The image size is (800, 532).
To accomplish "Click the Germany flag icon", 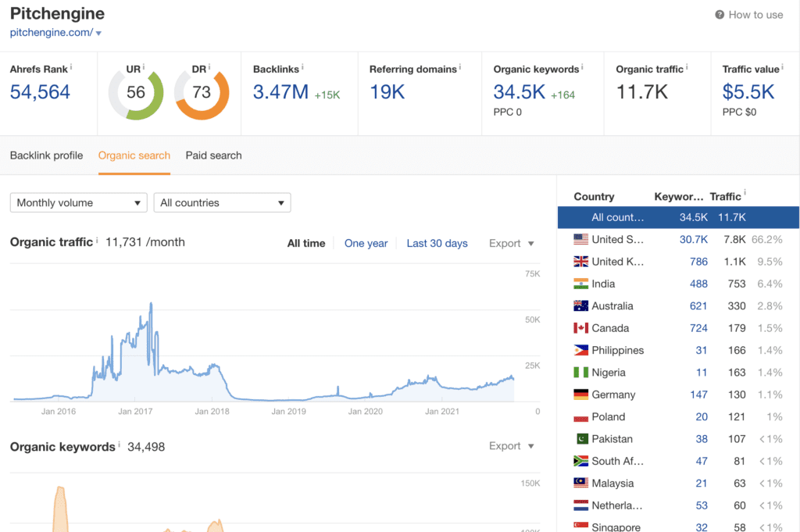I will click(x=580, y=395).
